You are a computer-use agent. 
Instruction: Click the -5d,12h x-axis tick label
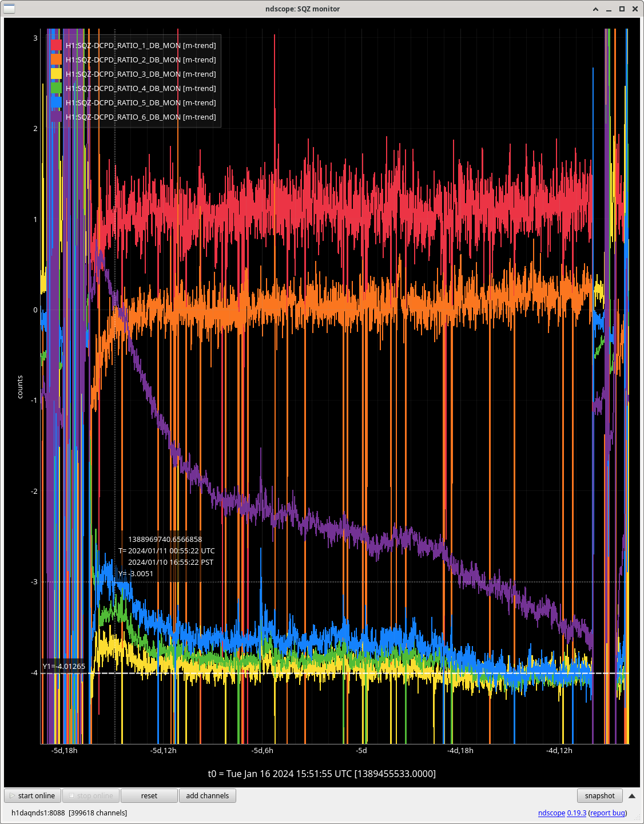pos(164,750)
